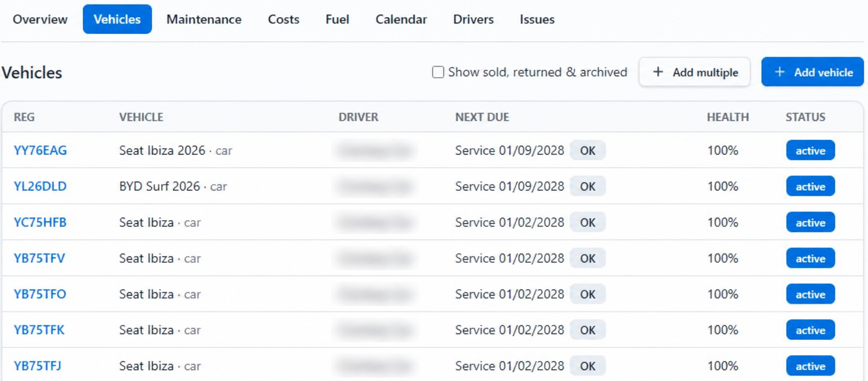Image resolution: width=868 pixels, height=381 pixels.
Task: Click the 100% health value for YB75TFV
Action: (723, 258)
